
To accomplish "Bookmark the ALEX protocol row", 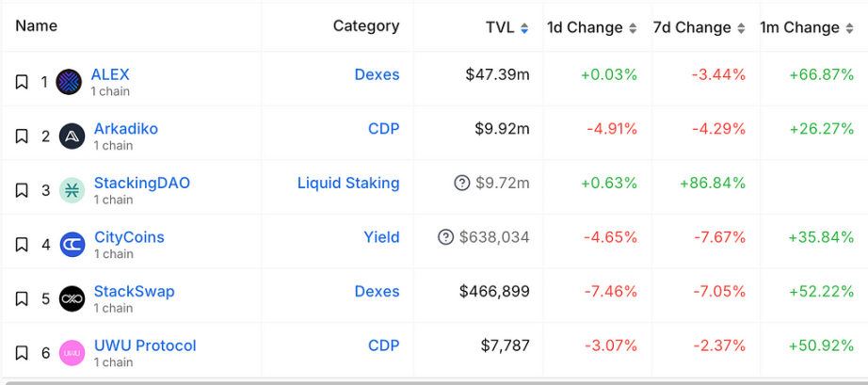I will click(22, 82).
